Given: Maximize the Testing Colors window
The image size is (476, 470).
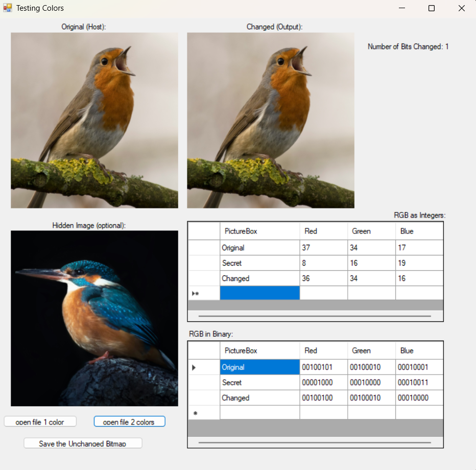Looking at the screenshot, I should pyautogui.click(x=431, y=8).
